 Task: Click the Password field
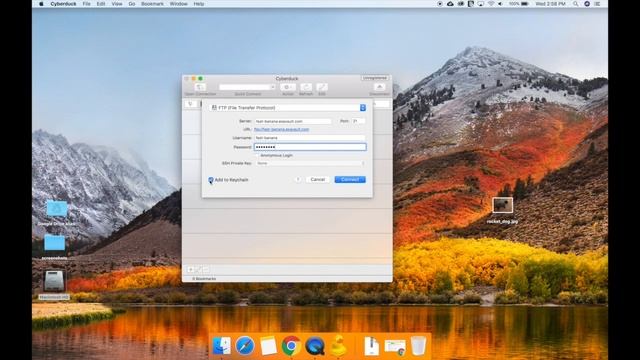click(x=310, y=147)
